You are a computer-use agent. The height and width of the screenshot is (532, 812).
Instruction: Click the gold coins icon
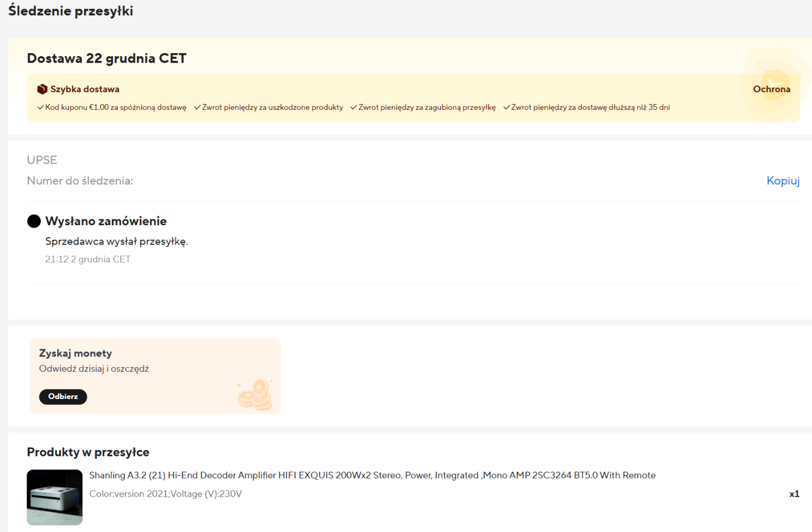coord(255,394)
